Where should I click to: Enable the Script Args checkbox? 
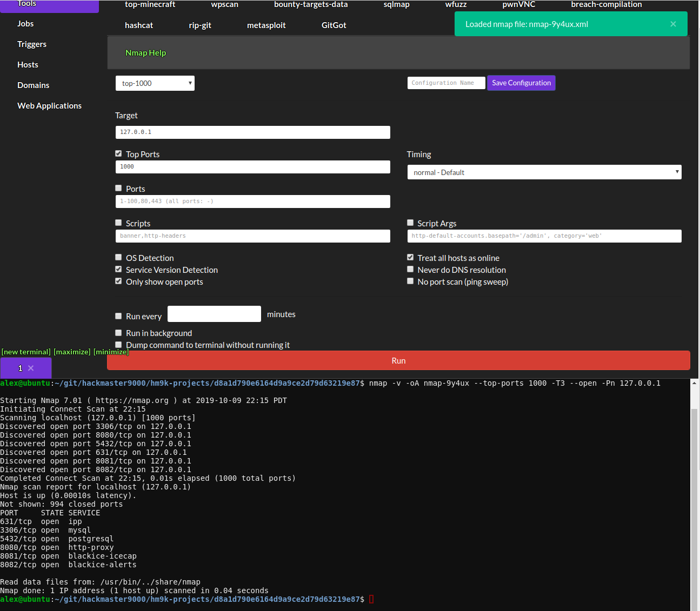[410, 223]
